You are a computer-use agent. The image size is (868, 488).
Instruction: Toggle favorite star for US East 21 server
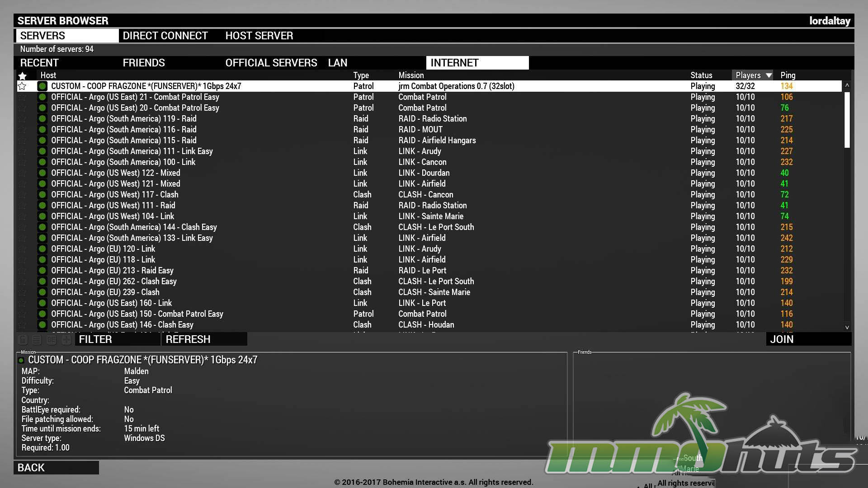[22, 97]
